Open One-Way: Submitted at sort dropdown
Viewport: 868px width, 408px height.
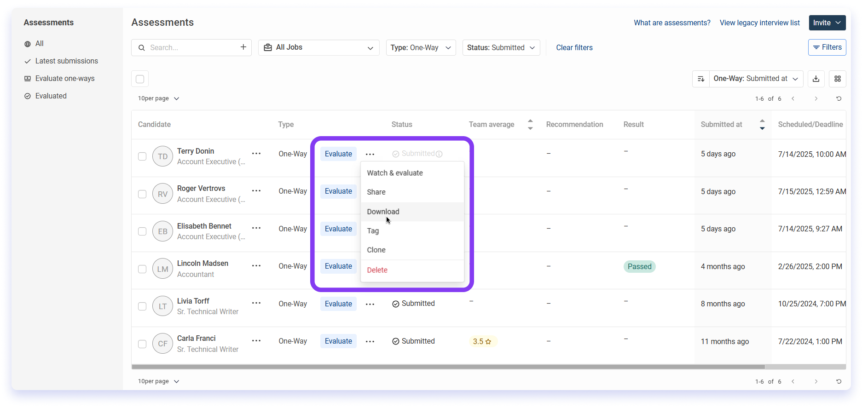coord(756,79)
